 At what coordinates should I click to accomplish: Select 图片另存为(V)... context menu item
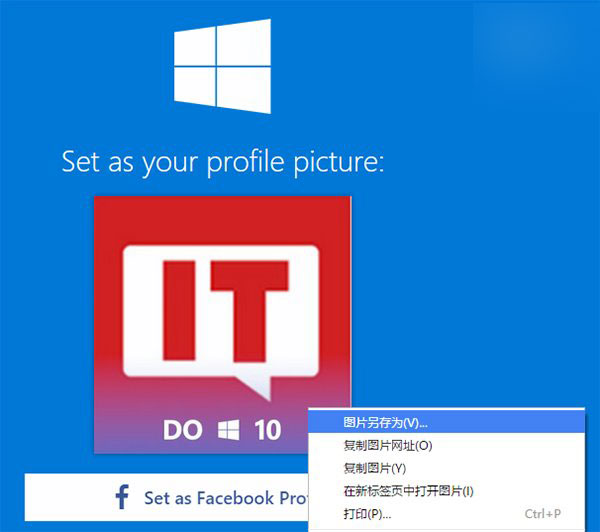(x=447, y=423)
